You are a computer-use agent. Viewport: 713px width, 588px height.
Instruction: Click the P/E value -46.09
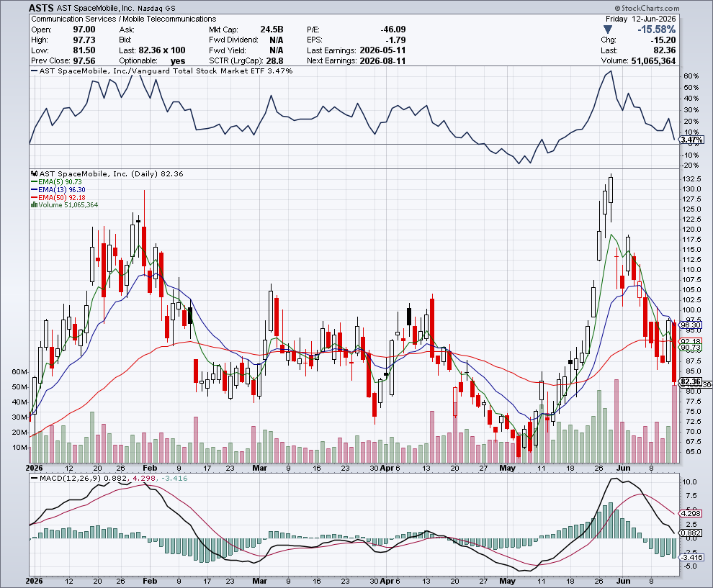pos(393,30)
